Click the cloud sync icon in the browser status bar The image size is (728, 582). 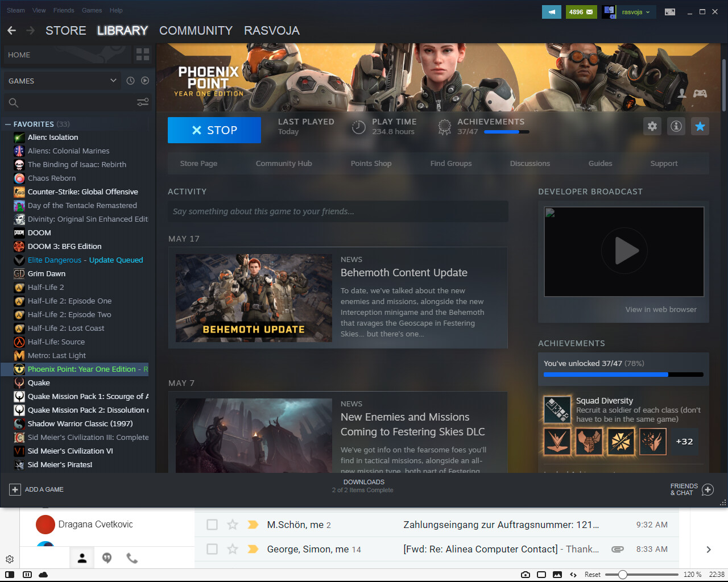[x=43, y=575]
